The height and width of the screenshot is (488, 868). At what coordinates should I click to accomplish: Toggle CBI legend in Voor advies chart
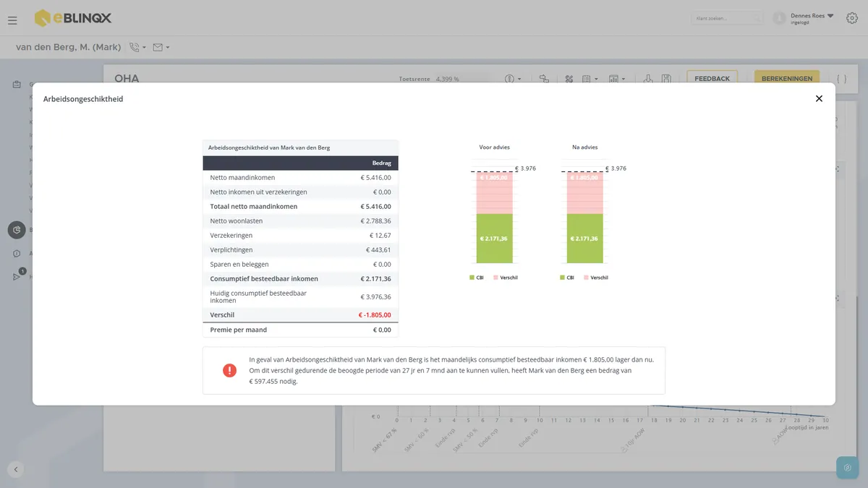click(x=477, y=278)
